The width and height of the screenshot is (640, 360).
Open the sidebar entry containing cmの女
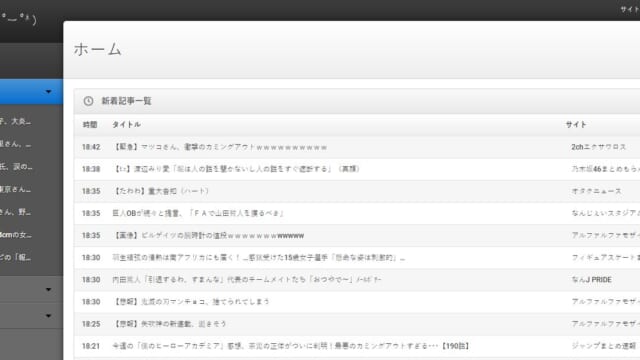[16, 235]
